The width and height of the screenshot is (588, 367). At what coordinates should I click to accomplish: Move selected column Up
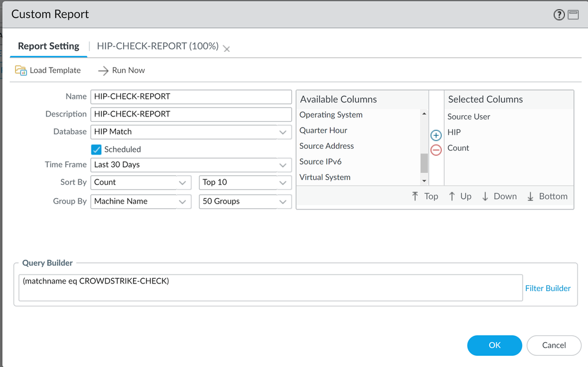click(460, 196)
